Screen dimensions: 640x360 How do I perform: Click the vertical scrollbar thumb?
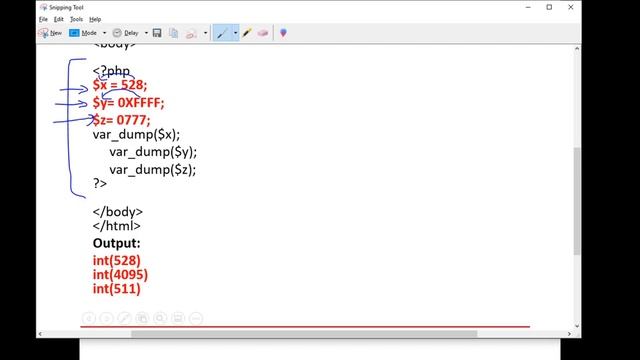[x=577, y=201]
